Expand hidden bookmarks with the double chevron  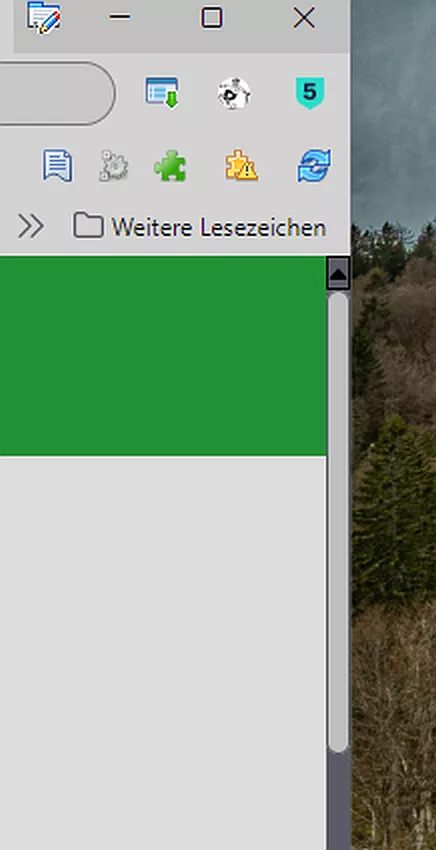[31, 226]
